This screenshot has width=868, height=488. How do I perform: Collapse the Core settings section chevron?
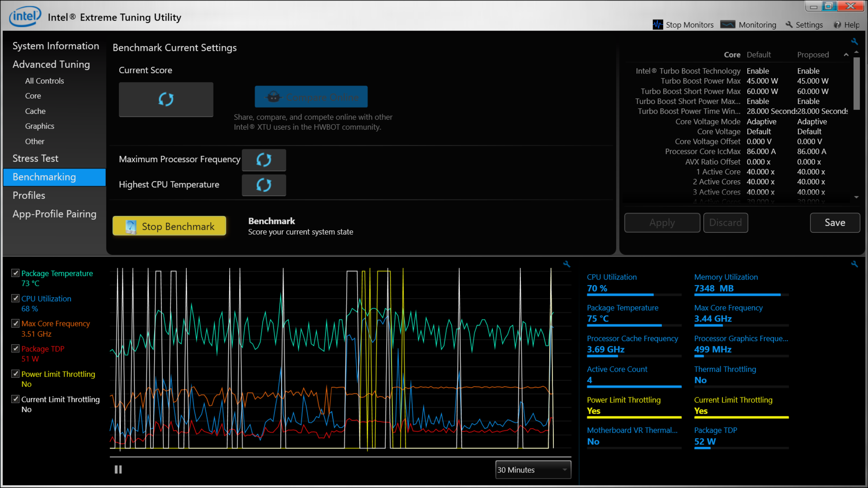(846, 55)
